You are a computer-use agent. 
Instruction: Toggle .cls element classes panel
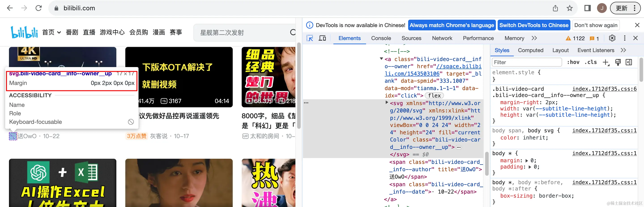[x=591, y=62]
